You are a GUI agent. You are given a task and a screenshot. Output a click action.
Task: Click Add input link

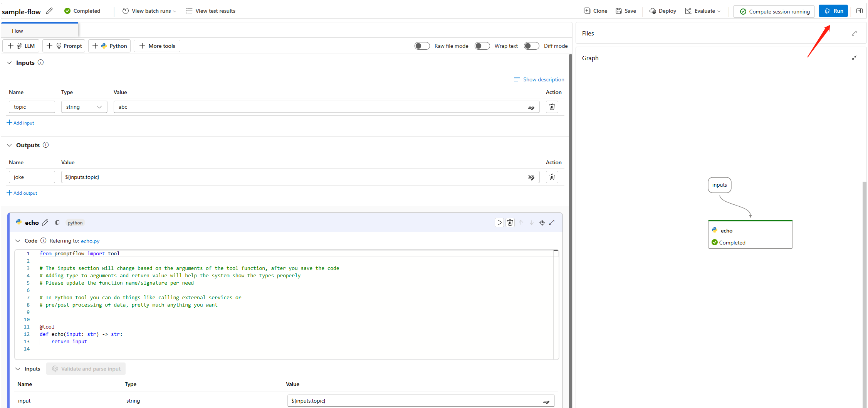[x=20, y=123]
